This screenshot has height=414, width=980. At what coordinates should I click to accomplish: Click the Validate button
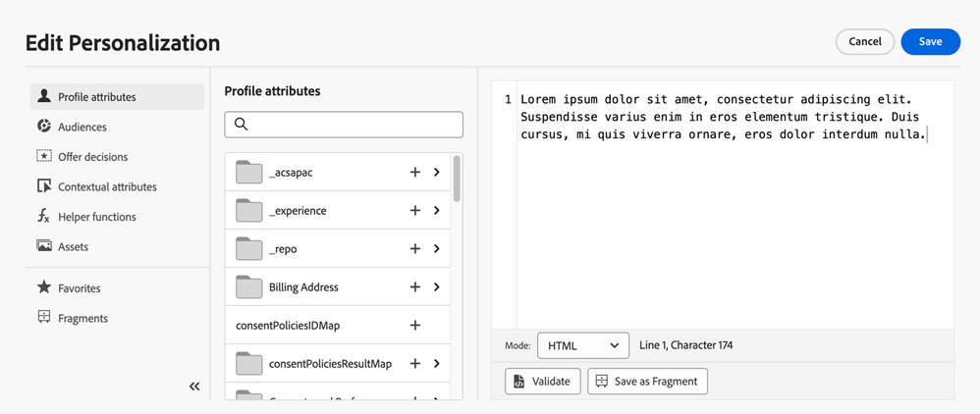coord(543,381)
